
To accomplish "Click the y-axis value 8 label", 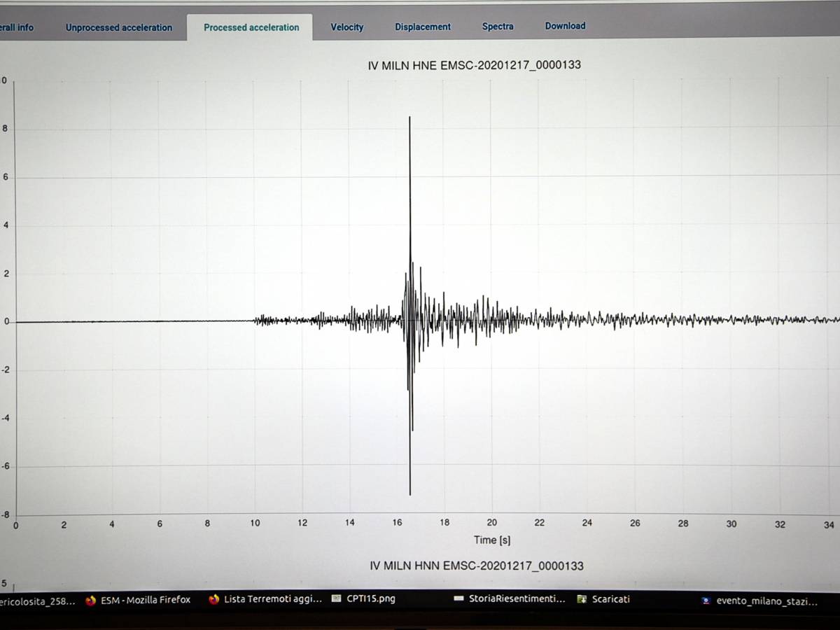I will click(x=6, y=129).
